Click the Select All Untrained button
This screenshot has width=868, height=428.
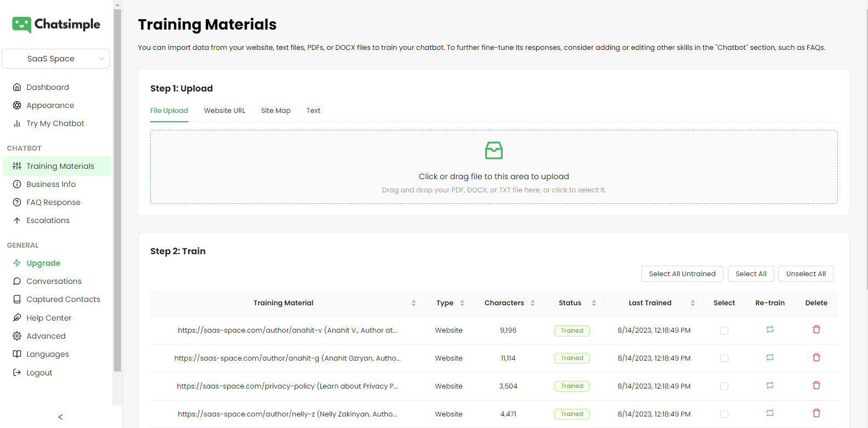pos(682,274)
